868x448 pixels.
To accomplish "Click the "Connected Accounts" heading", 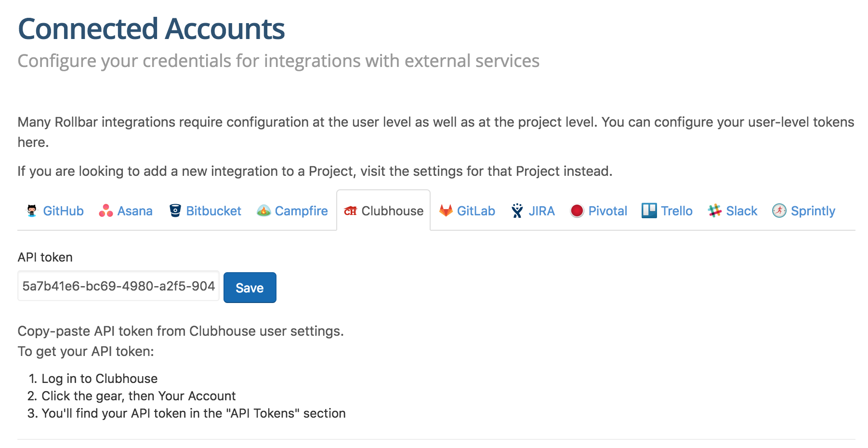I will tap(151, 29).
